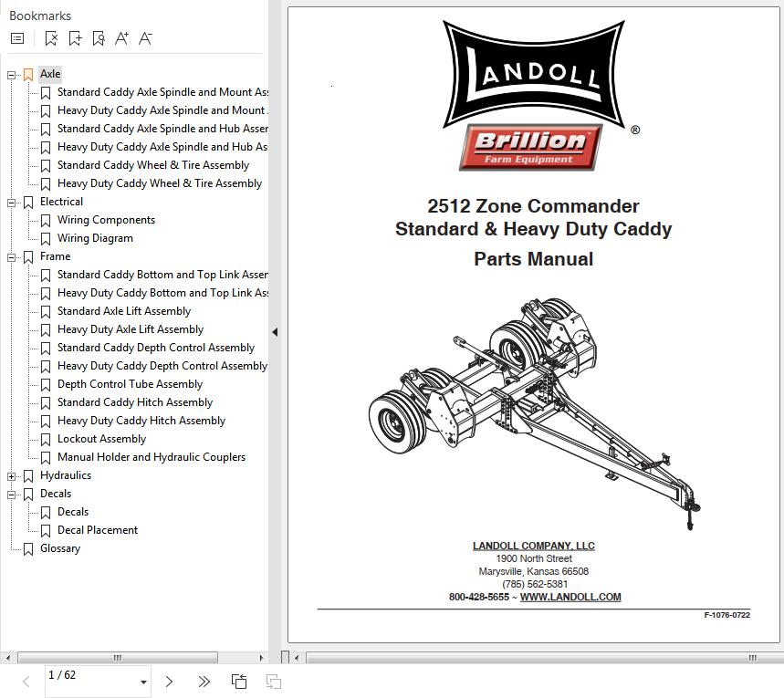Click the caddy illustration on the cover page
The image size is (784, 698).
[x=535, y=413]
